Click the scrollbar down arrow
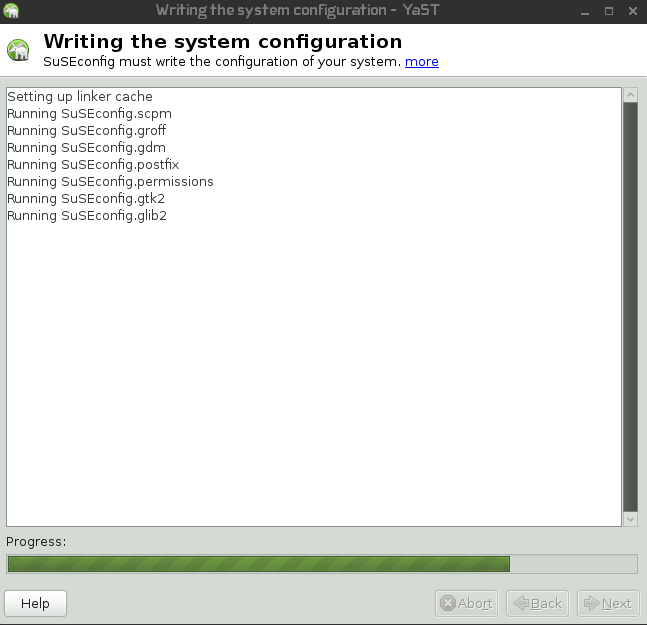This screenshot has height=625, width=647. (x=630, y=519)
